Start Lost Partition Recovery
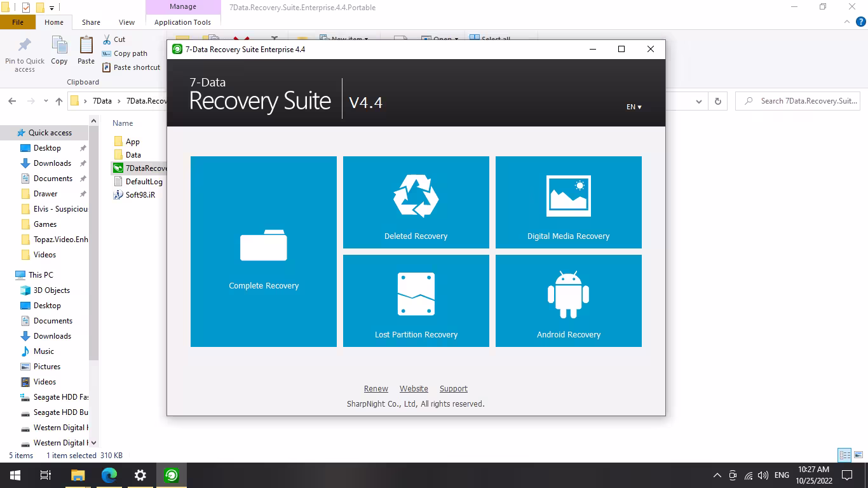Image resolution: width=868 pixels, height=488 pixels. [416, 301]
